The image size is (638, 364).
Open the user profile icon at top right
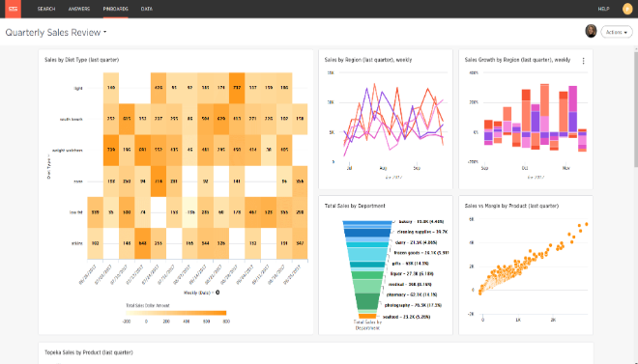pos(627,9)
